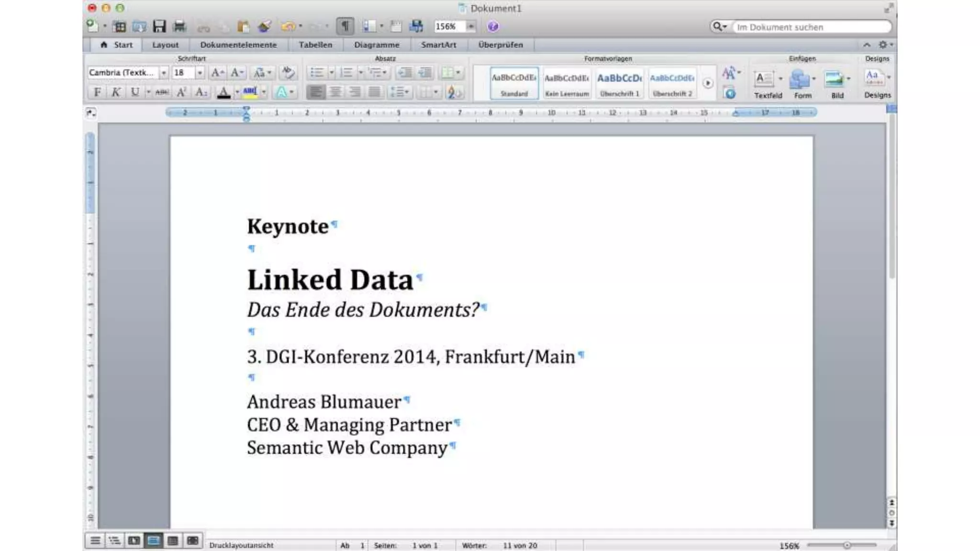Click the purple Help question mark icon
Screen dimensions: 980x551
[x=493, y=26]
